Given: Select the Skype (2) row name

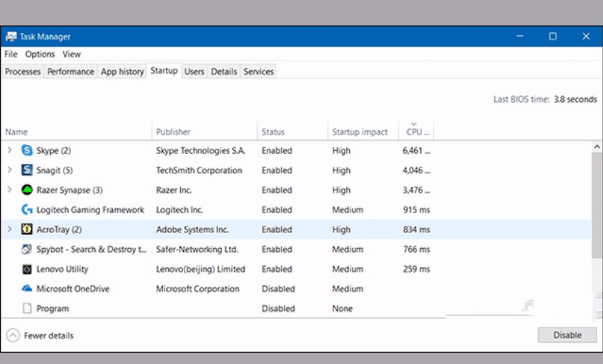Looking at the screenshot, I should pos(54,151).
